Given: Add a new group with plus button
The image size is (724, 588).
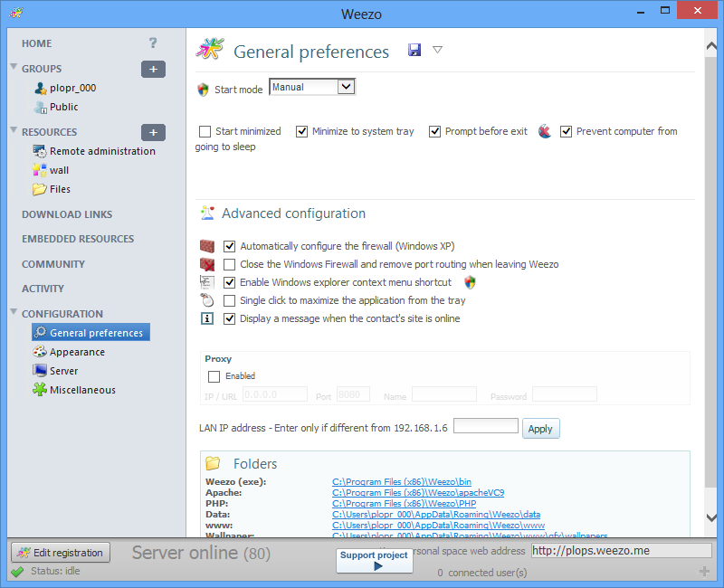Looking at the screenshot, I should (x=153, y=70).
